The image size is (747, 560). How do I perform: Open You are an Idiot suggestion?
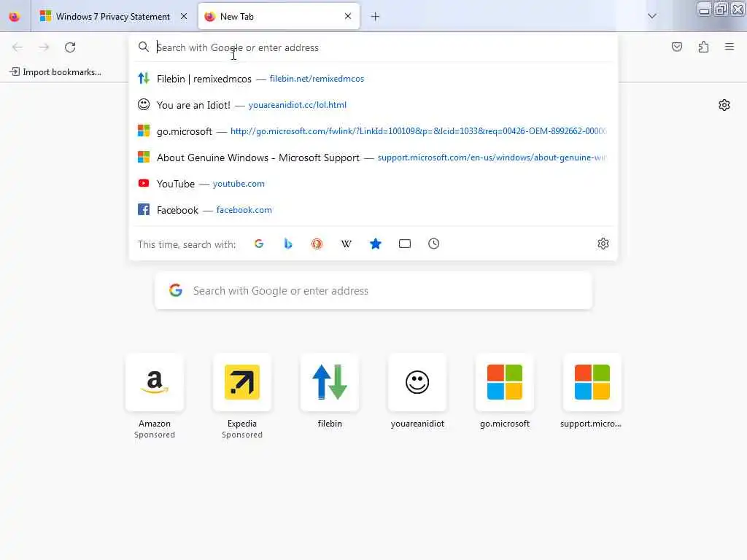(373, 105)
